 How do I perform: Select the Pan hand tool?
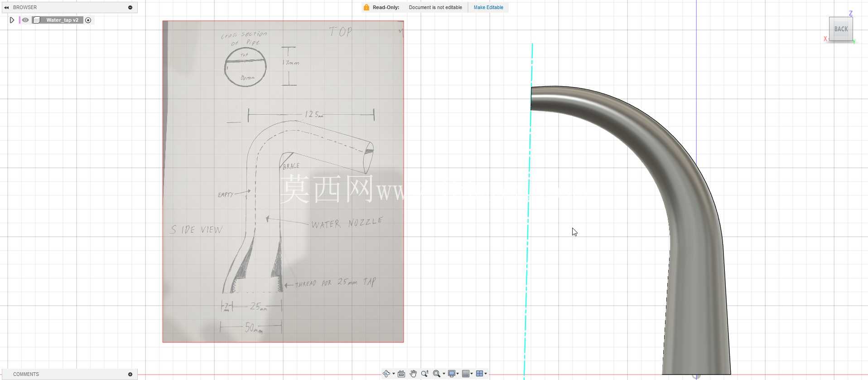click(x=413, y=374)
